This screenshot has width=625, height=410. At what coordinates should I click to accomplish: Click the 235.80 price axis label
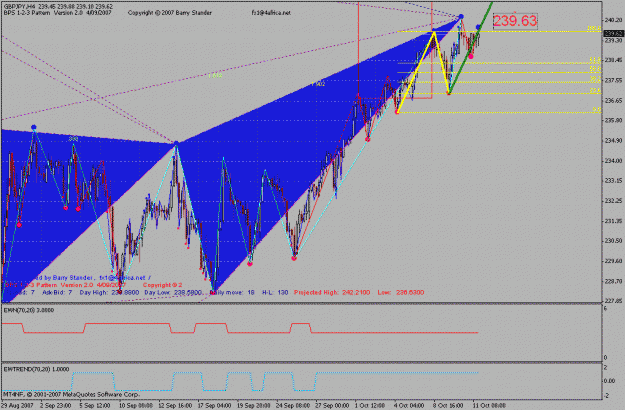click(x=613, y=120)
